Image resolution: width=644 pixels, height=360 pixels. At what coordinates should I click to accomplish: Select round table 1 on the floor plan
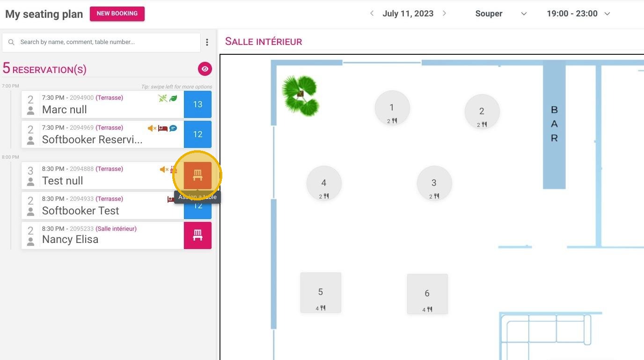392,109
